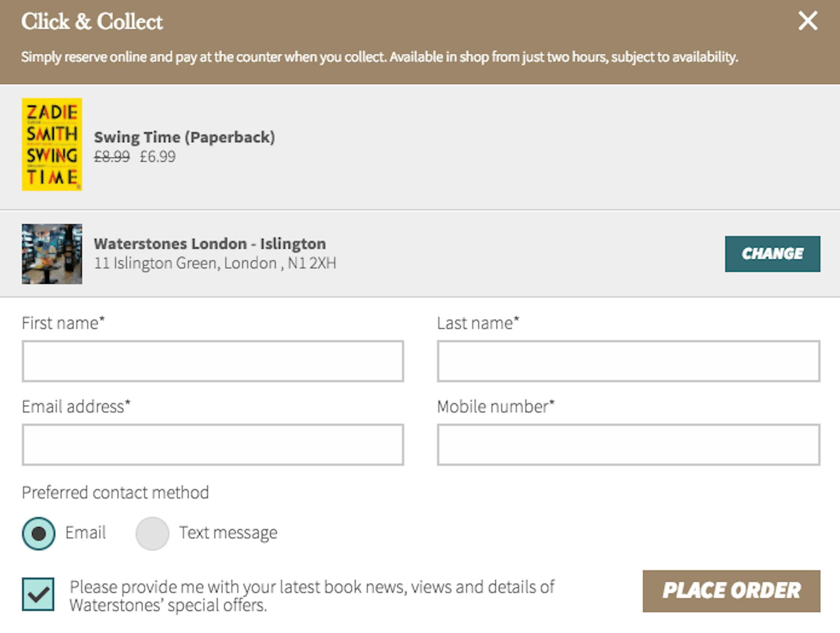Click the 'Text message' option label

pyautogui.click(x=229, y=533)
